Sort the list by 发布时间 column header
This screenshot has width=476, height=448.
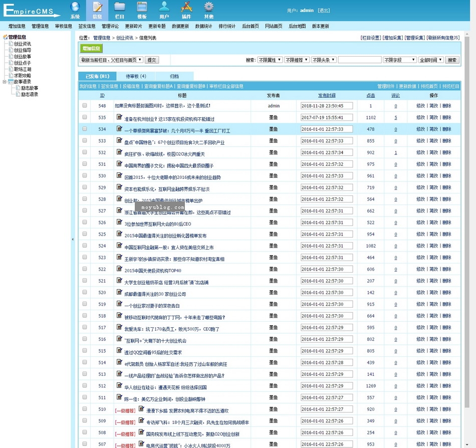[327, 95]
